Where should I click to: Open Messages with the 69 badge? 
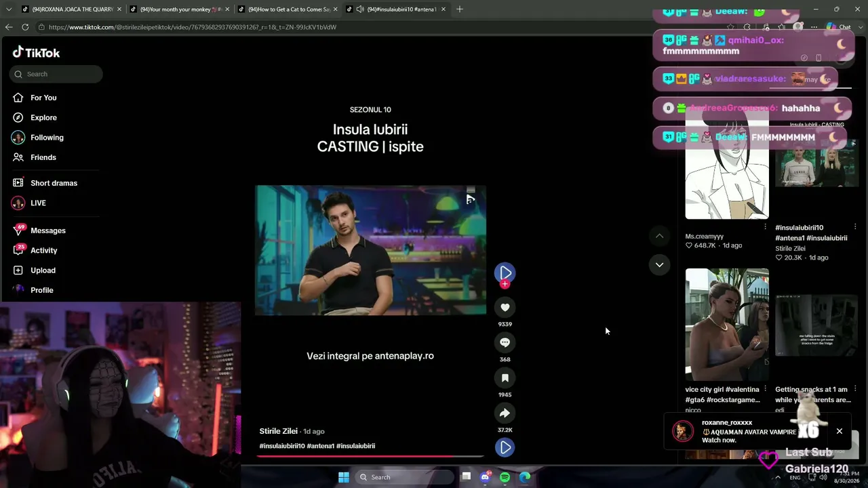click(47, 230)
